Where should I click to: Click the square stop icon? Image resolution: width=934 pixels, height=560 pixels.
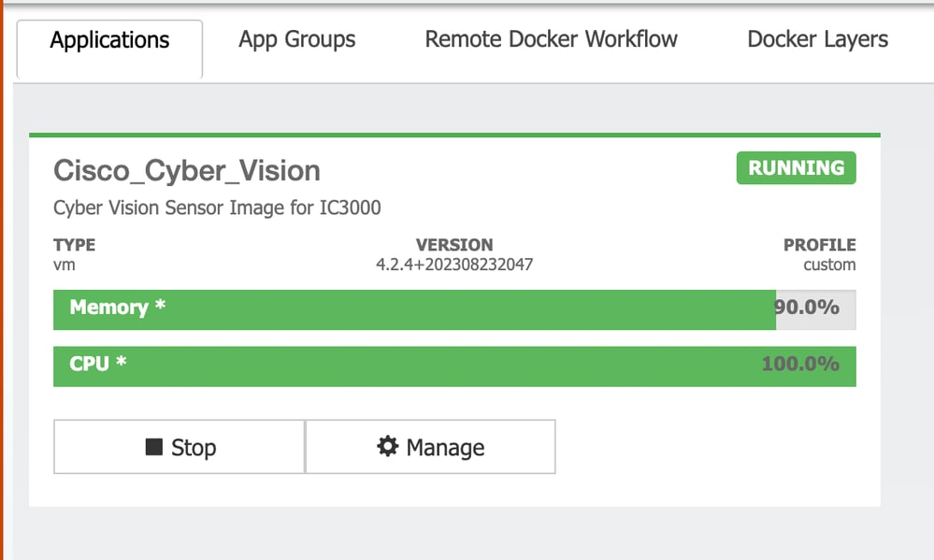click(153, 446)
